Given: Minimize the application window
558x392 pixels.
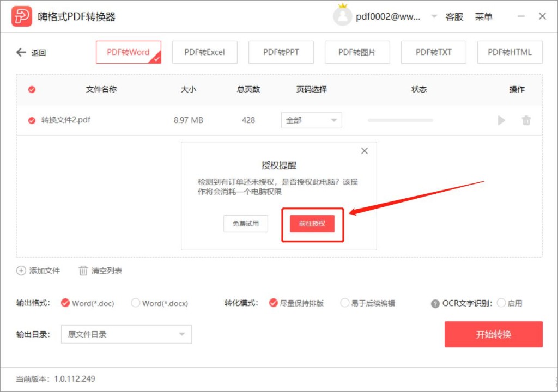Looking at the screenshot, I should coord(521,16).
